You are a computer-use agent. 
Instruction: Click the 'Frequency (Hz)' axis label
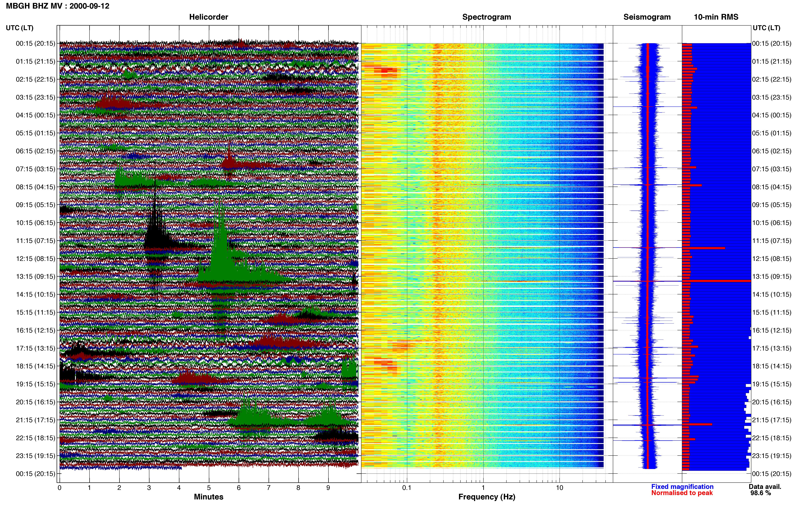click(487, 497)
